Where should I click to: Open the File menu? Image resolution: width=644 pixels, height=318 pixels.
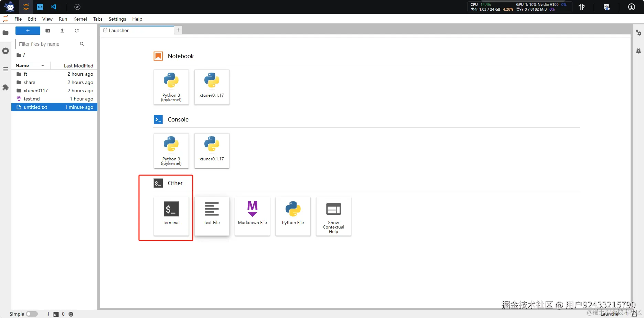tap(18, 19)
